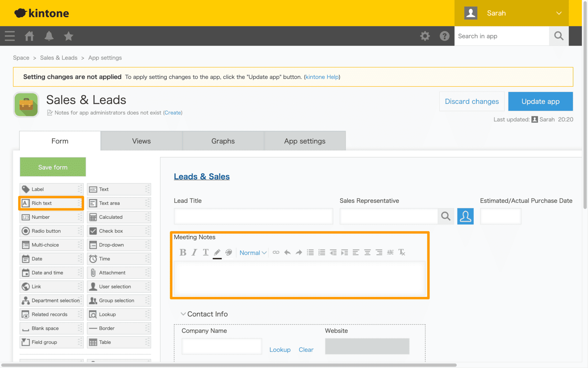The height and width of the screenshot is (368, 588).
Task: Select the Rich text field item
Action: coord(51,203)
